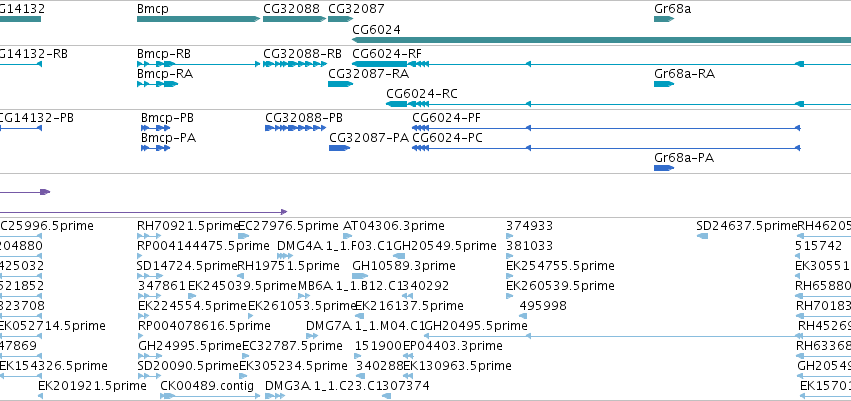Viewport: 851px width, 401px height.
Task: Select the EK261053.5prime EST label
Action: tap(302, 306)
